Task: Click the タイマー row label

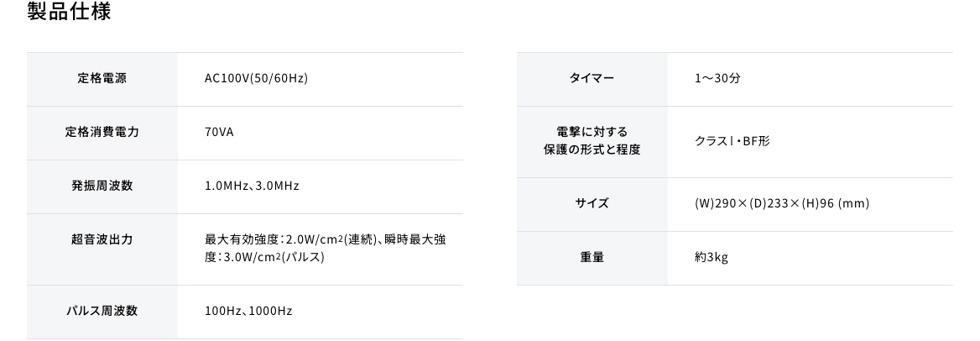Action: [592, 79]
